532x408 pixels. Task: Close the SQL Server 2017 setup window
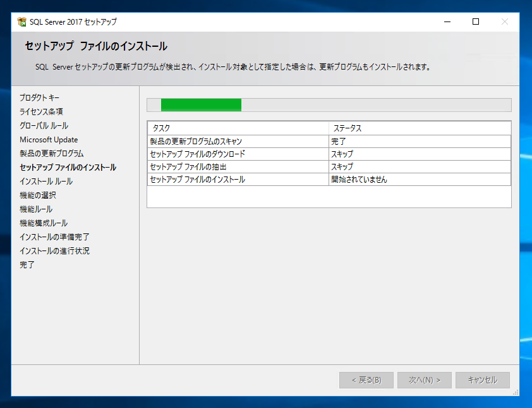click(x=505, y=22)
